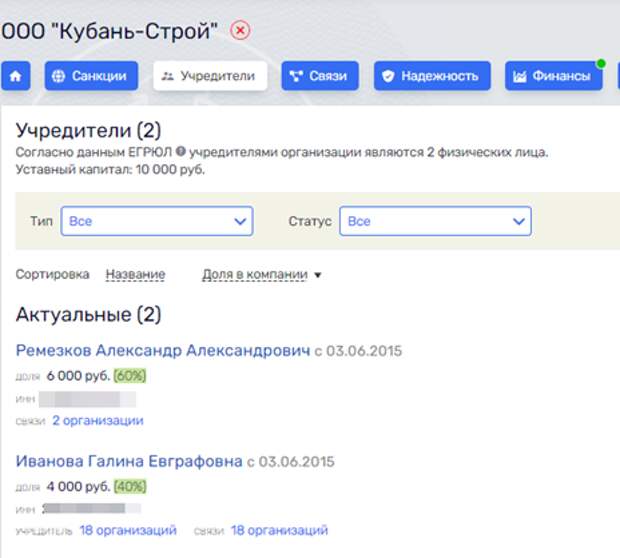Switch to the Связи tab
The width and height of the screenshot is (620, 558).
[x=320, y=76]
